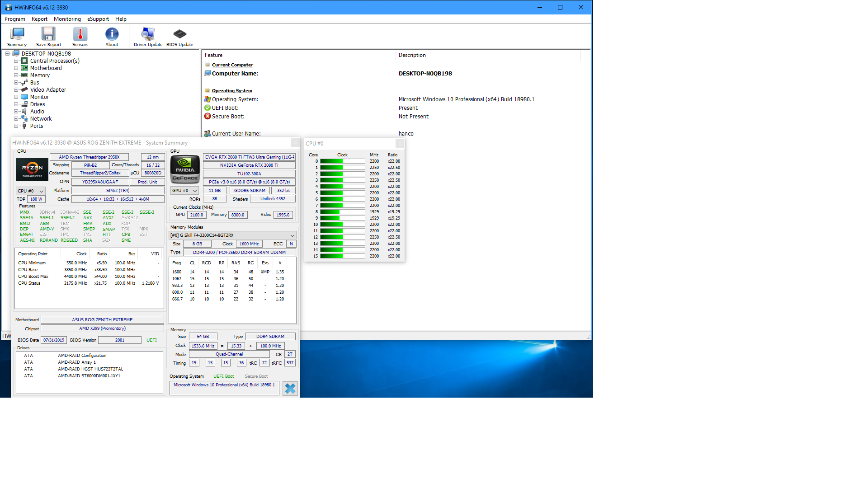Screen dimensions: 868x488
Task: Click the BIOS Date 07/31/2019 field
Action: (54, 340)
